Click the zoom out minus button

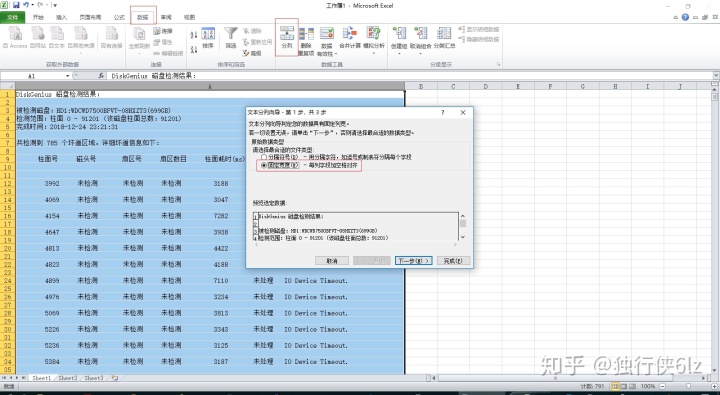coord(663,386)
